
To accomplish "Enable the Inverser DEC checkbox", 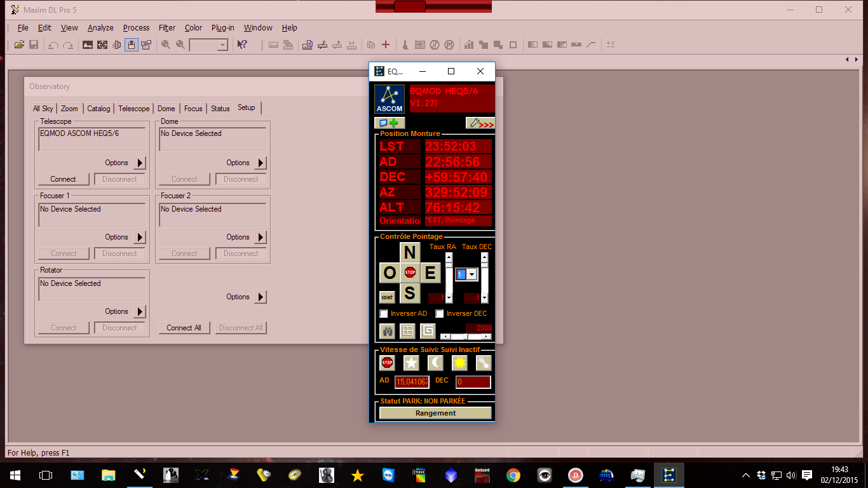I will 440,314.
